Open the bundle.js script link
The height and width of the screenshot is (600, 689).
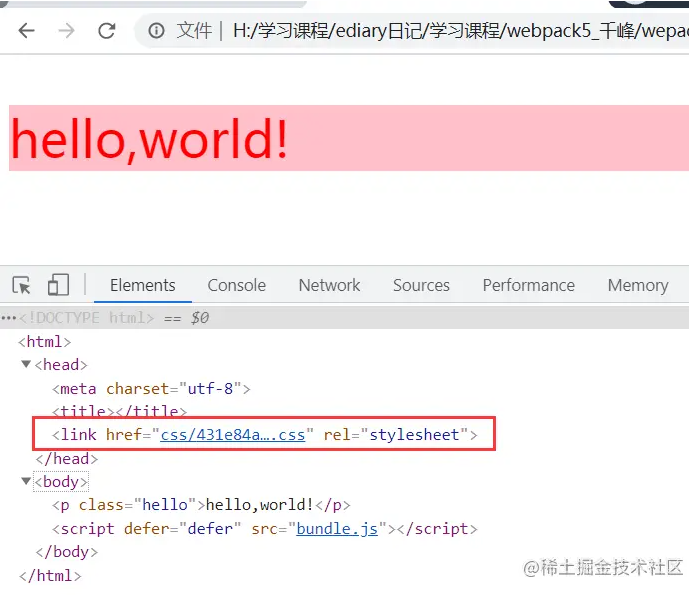337,528
